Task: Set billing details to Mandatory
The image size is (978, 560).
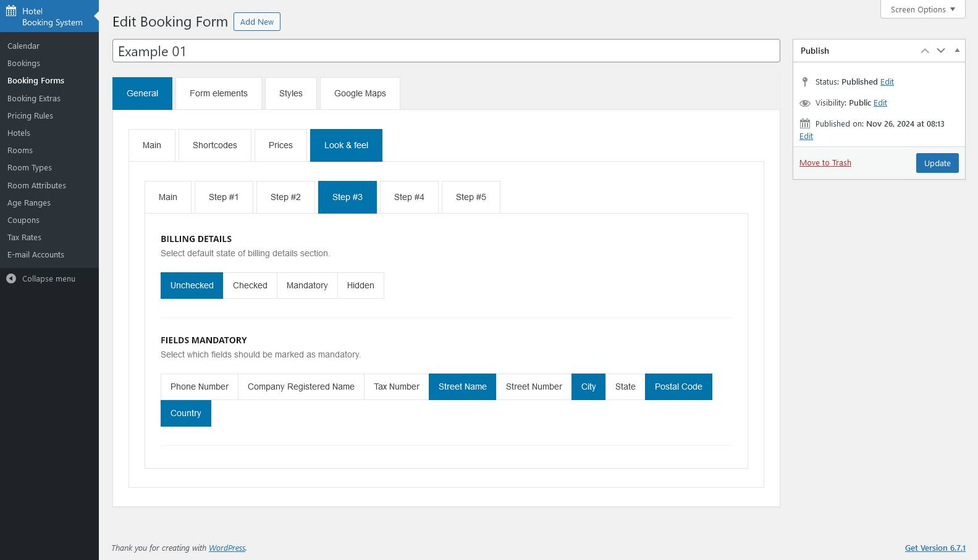Action: pos(307,285)
